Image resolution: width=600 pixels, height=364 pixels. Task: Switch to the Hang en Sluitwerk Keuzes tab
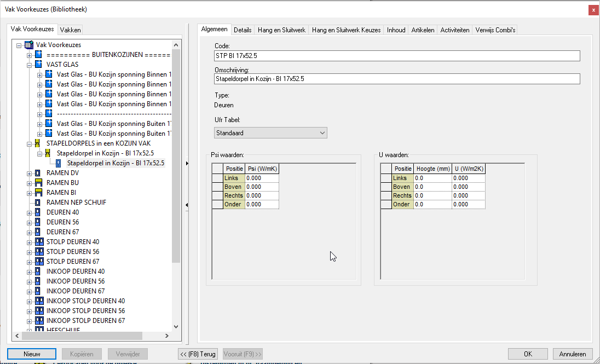(x=346, y=30)
